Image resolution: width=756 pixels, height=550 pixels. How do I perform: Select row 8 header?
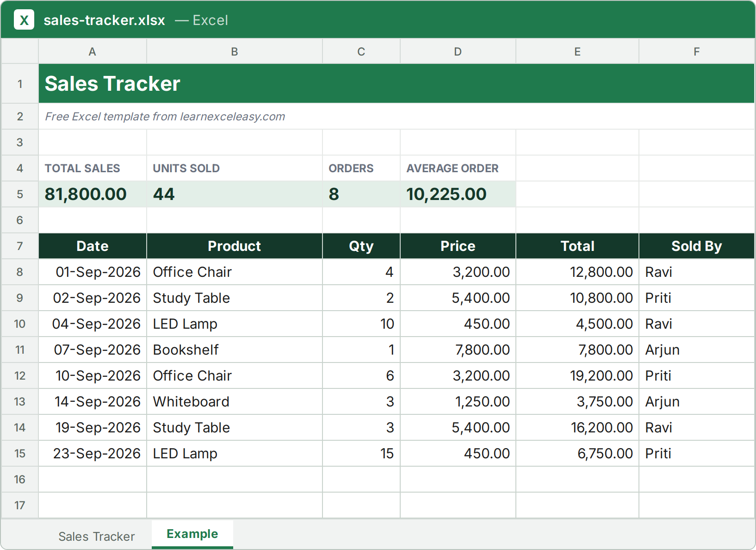click(20, 272)
